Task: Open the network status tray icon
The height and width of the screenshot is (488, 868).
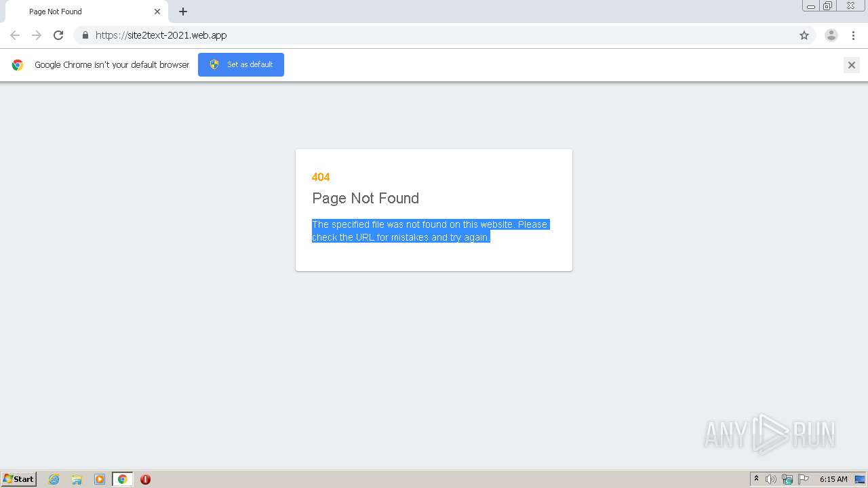Action: coord(787,479)
